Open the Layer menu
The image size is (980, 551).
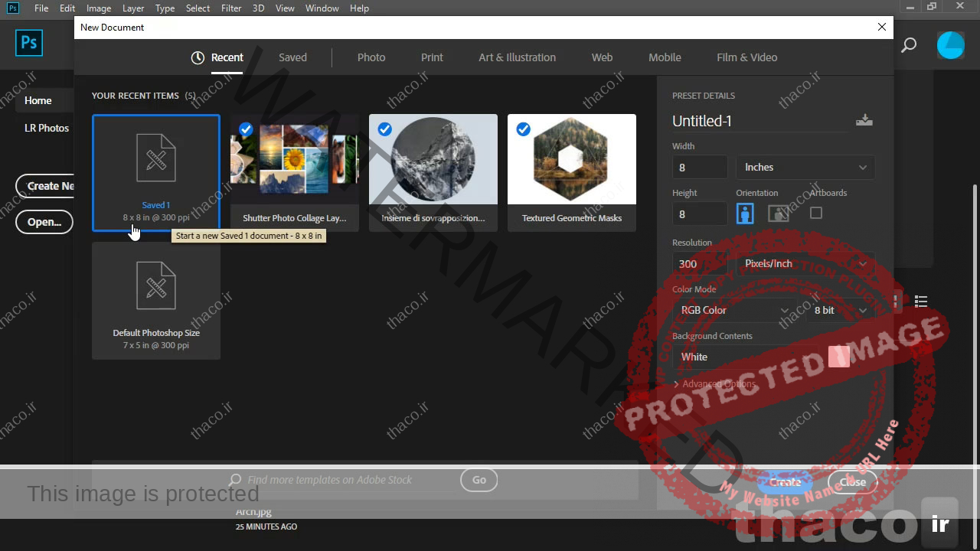(x=133, y=8)
